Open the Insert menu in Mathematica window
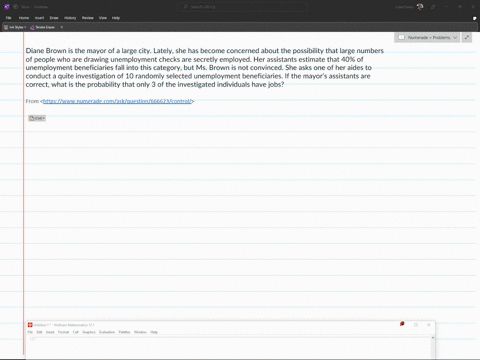The image size is (480, 360). pos(50,332)
